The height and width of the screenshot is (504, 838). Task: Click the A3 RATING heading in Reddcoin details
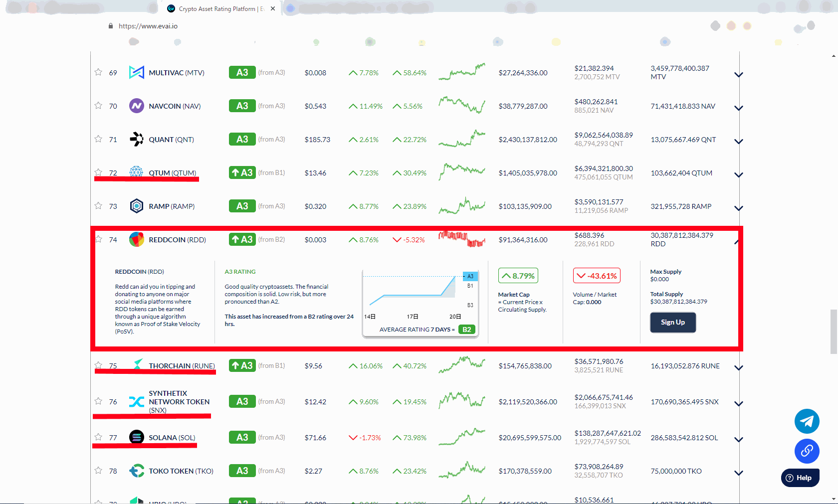pyautogui.click(x=240, y=272)
